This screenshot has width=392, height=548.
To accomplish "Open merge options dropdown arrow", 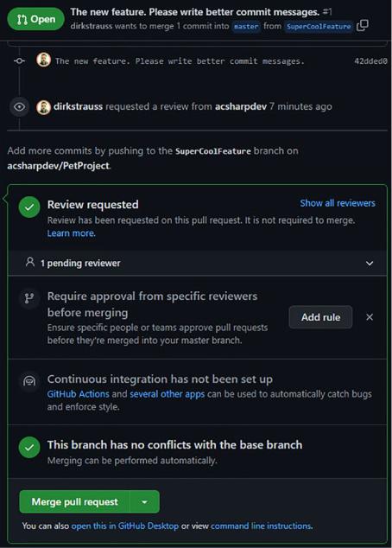I will tap(144, 502).
